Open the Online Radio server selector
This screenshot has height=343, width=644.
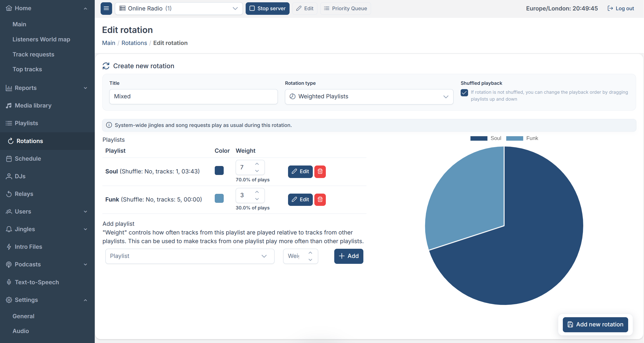[179, 8]
